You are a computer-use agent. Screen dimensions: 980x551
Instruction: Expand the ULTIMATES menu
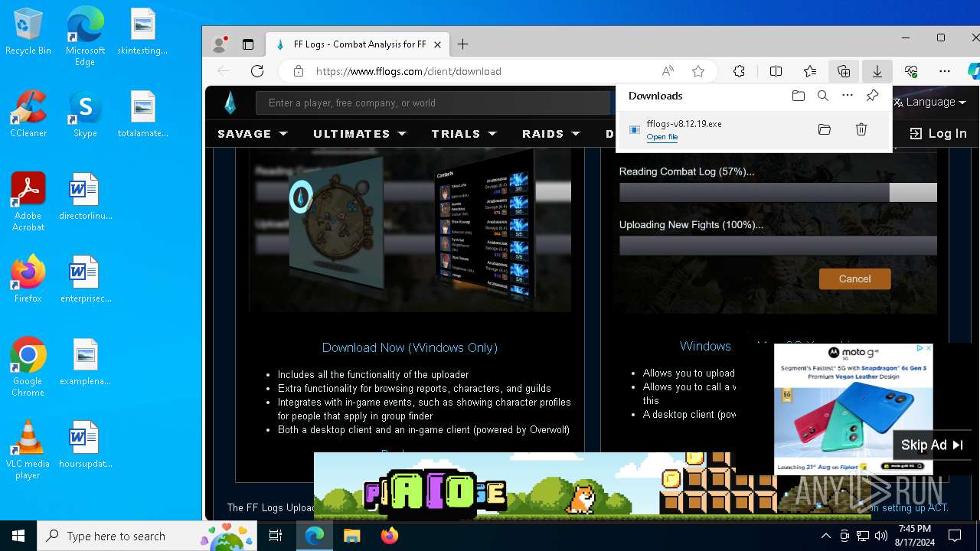pos(360,133)
